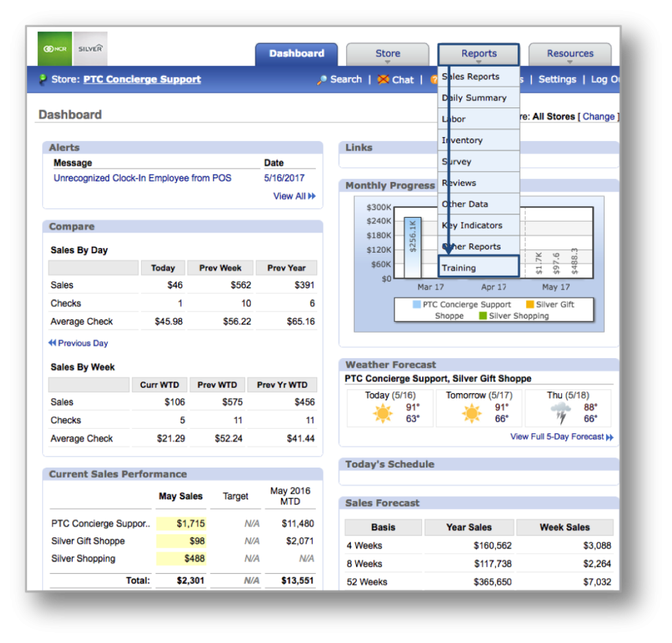This screenshot has width=672, height=643.
Task: Click the Thursday thunderstorm weather icon
Action: pyautogui.click(x=560, y=413)
